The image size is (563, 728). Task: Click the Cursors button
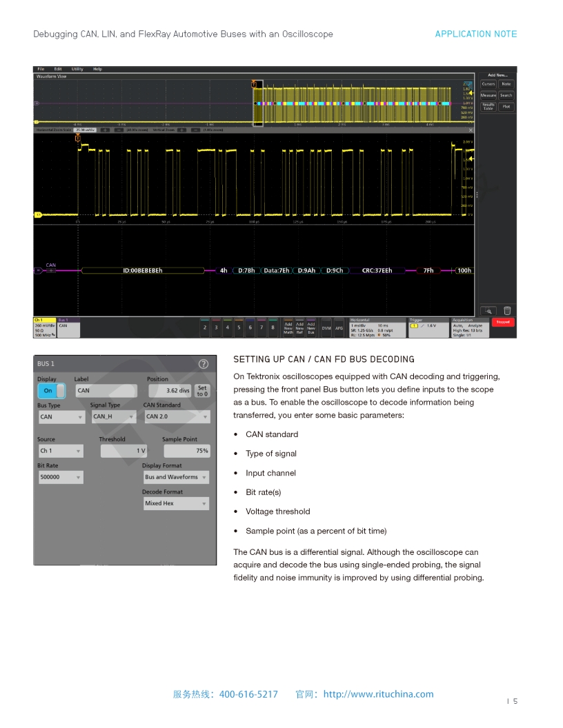tap(488, 84)
